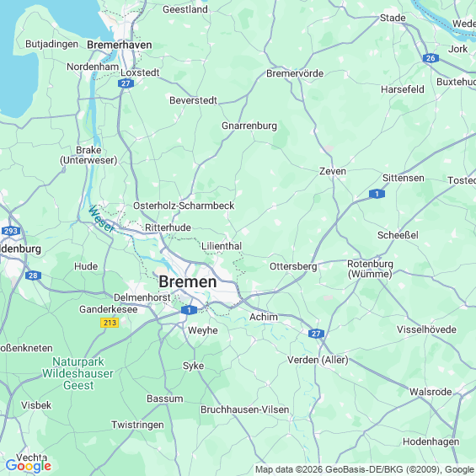Viewport: 476px width, 476px height.
Task: Click the yellow 213 road shield
Action: (x=110, y=323)
